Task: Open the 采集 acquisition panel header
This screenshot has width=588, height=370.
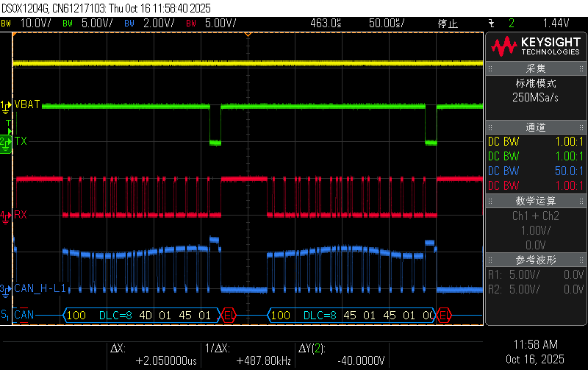Action: tap(535, 68)
